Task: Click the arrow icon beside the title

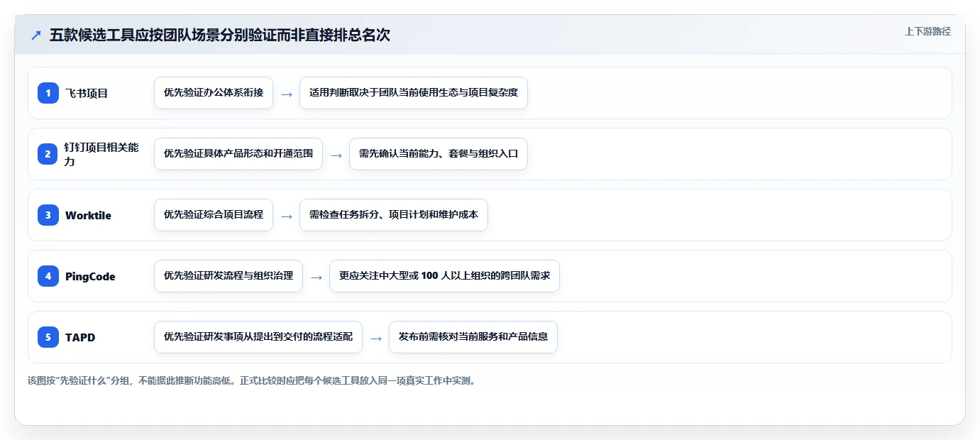Action: (x=36, y=35)
